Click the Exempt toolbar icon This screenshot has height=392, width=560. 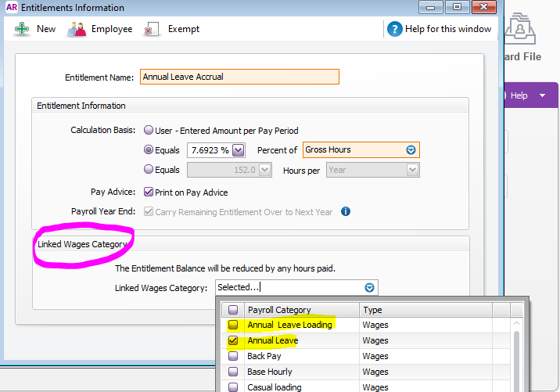pos(153,29)
